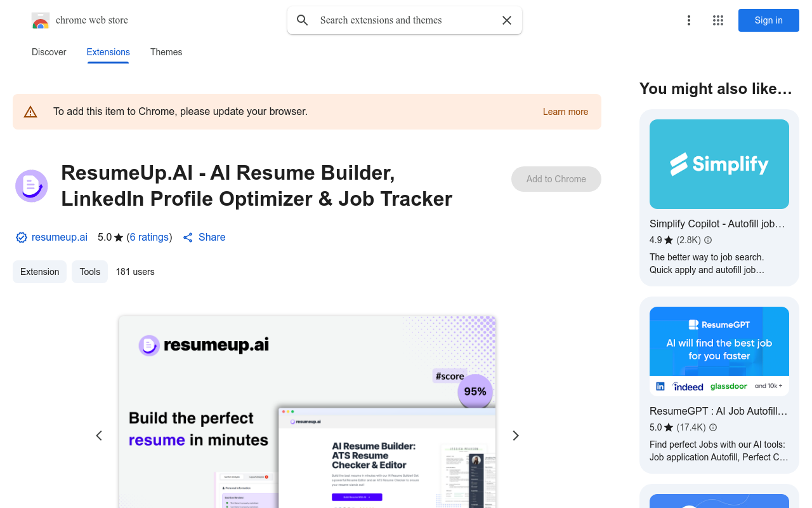Click the Sign in button
Screen dimensions: 812x508
click(x=769, y=20)
